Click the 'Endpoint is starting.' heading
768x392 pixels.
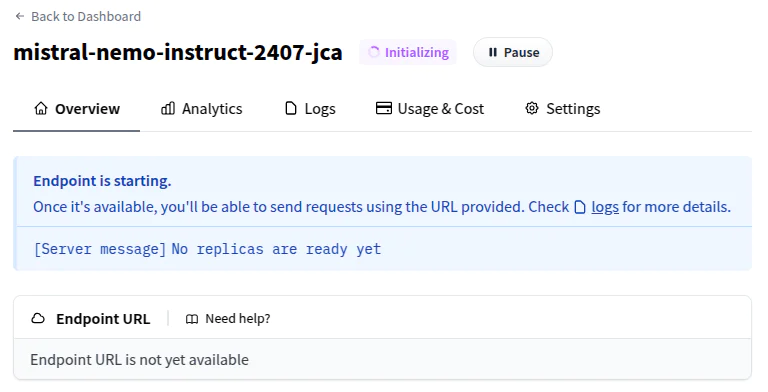point(102,181)
